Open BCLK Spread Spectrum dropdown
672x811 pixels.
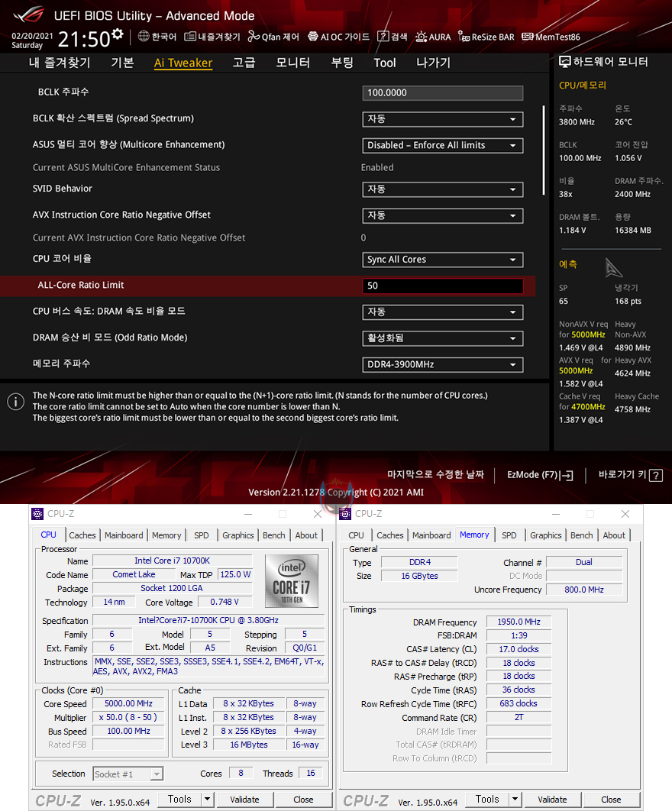point(442,119)
